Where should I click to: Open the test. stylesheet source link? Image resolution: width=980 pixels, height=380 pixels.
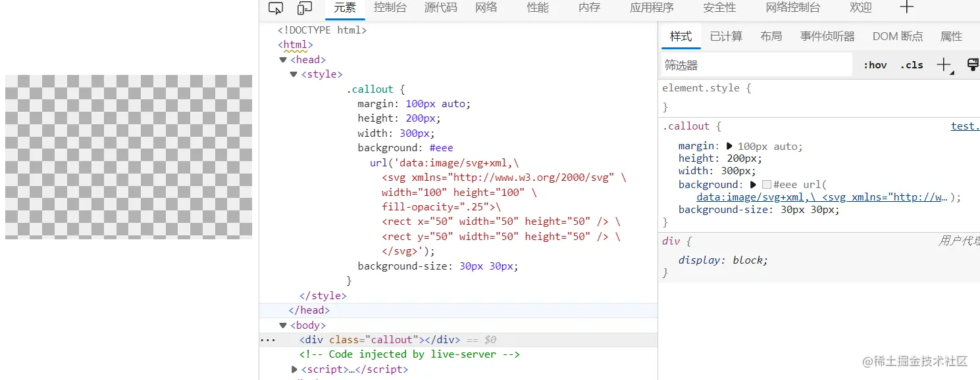coord(965,126)
